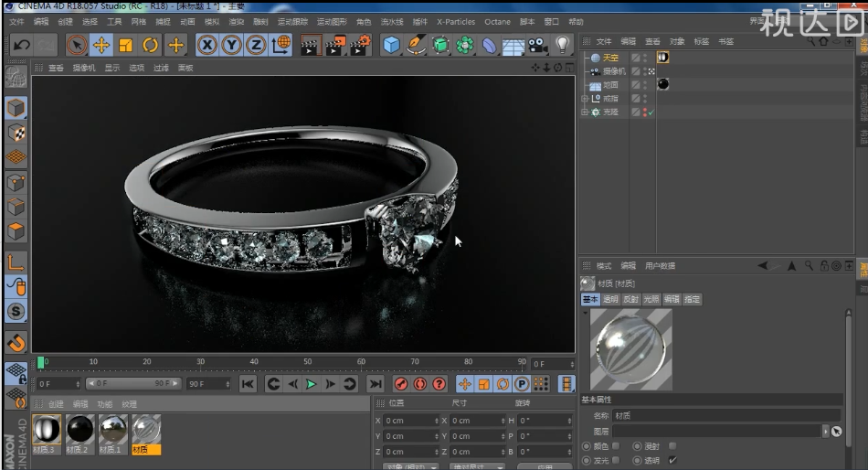Click the Undo arrow icon
The image size is (868, 470).
click(x=22, y=45)
